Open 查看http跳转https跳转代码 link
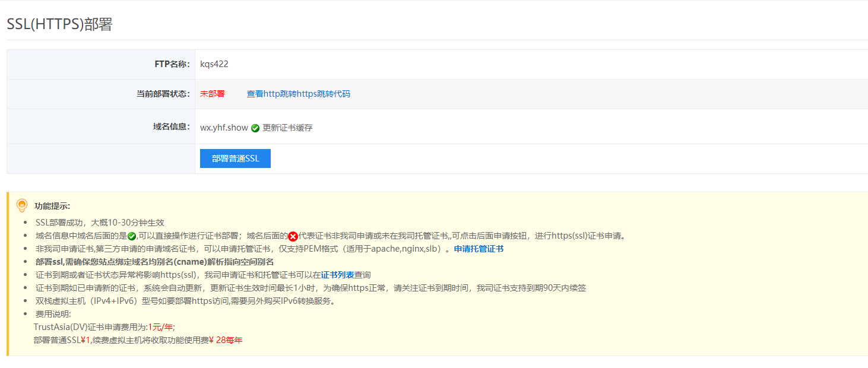868x368 pixels. tap(298, 94)
